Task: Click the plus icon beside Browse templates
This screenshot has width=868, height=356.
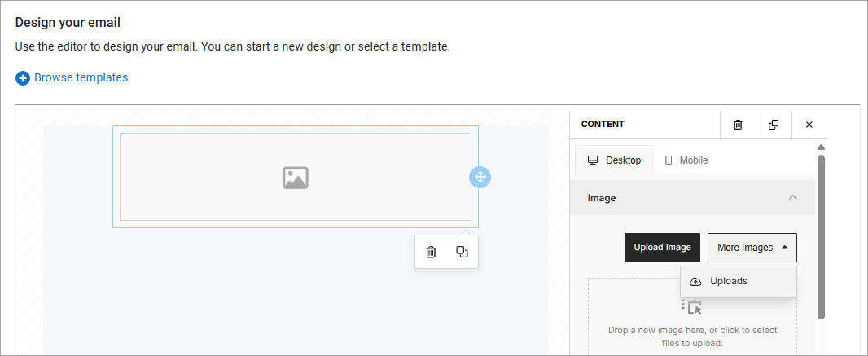Action: 23,78
